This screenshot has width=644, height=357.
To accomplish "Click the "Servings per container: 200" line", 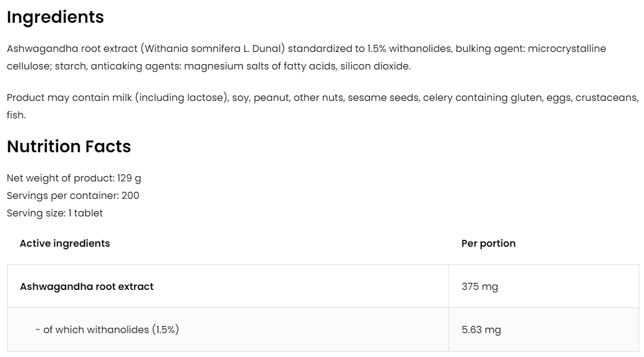I will [73, 195].
